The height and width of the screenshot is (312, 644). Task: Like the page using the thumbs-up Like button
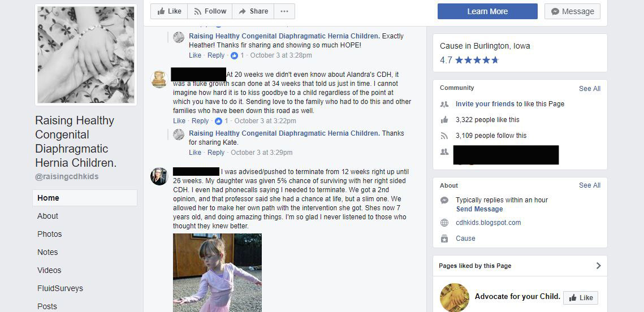point(169,11)
